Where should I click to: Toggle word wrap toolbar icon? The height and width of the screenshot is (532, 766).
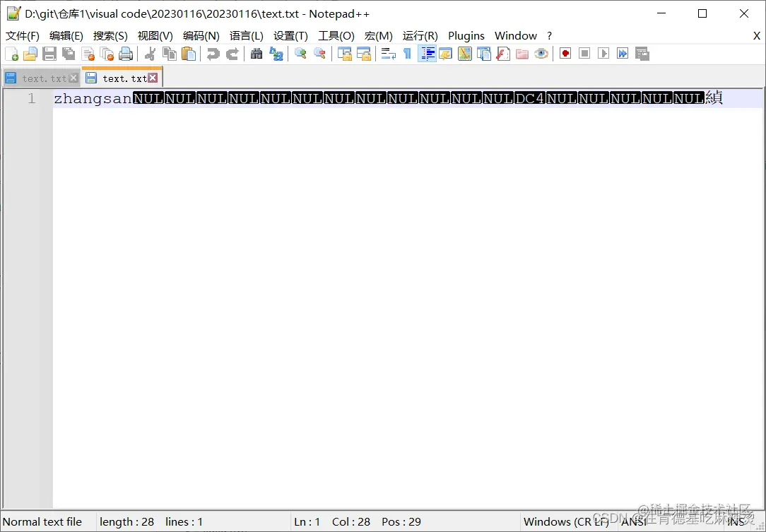[x=388, y=54]
